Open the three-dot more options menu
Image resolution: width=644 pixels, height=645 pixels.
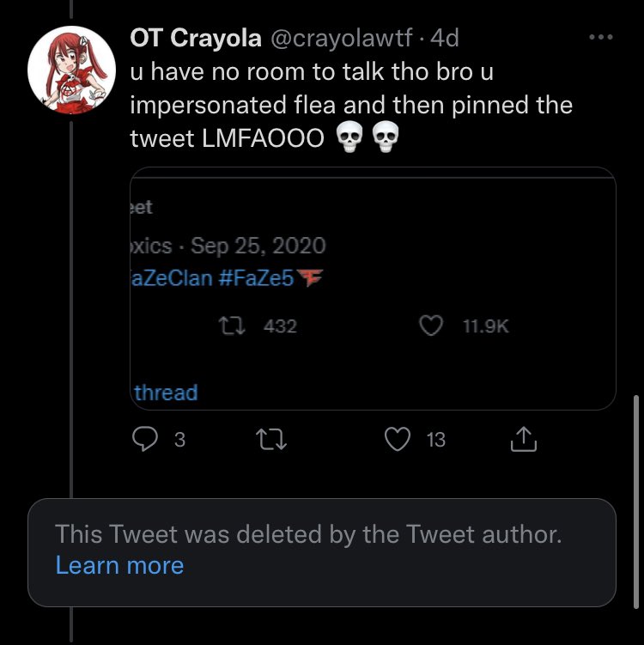coord(601,38)
